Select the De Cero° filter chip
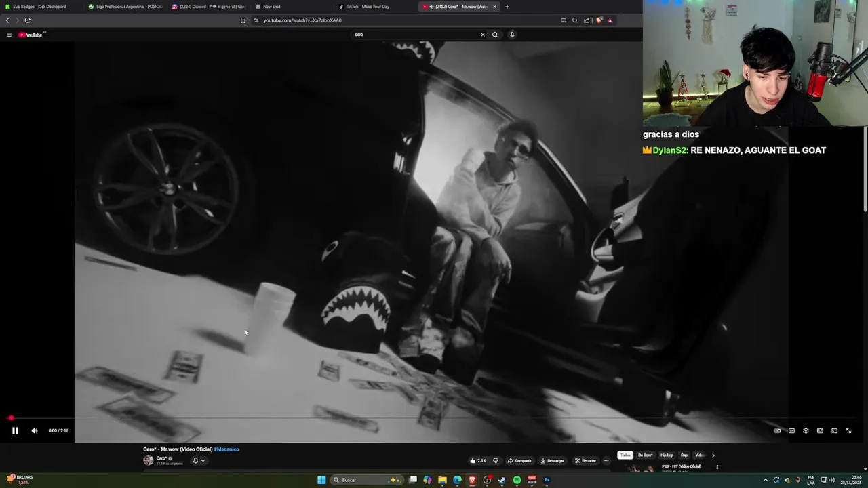 [x=646, y=455]
